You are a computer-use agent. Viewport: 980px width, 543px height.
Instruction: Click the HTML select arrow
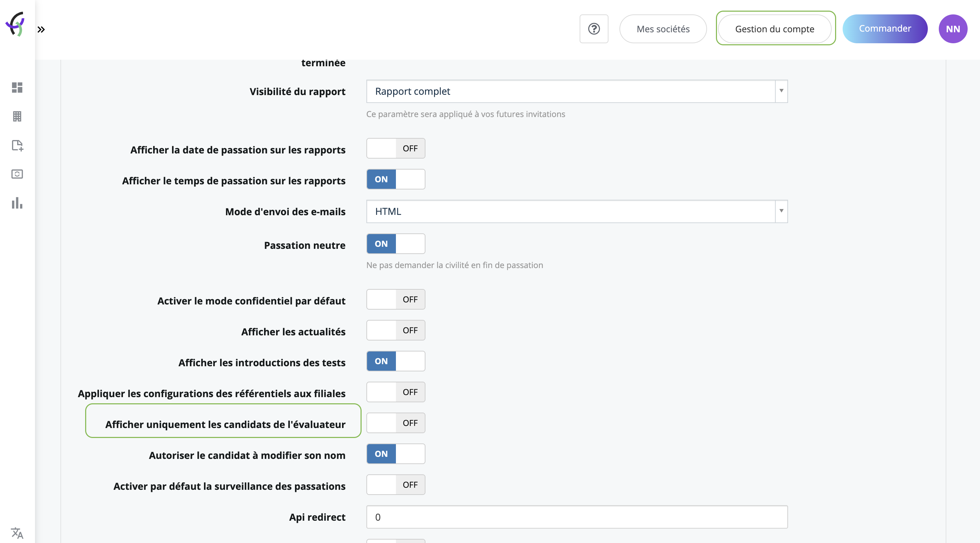[781, 211]
